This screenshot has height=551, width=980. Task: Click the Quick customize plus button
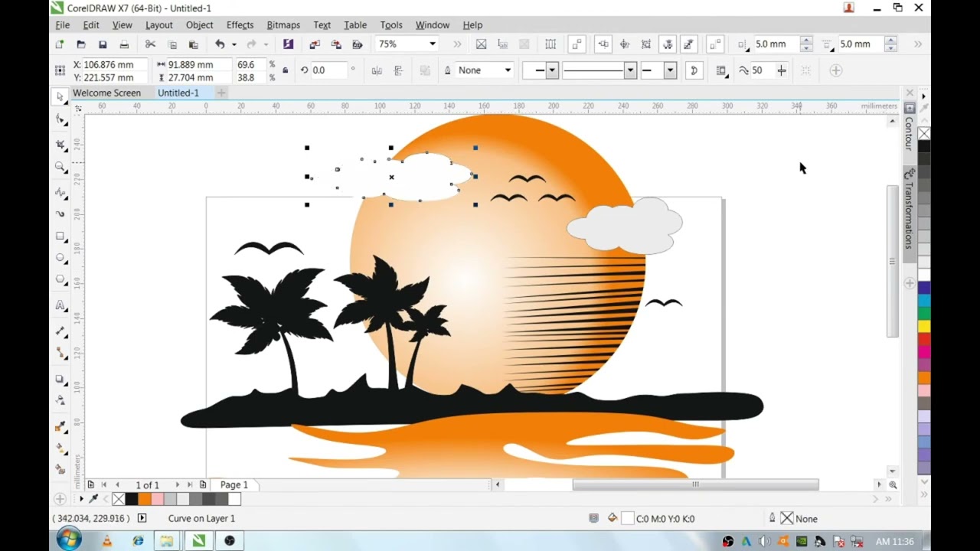836,70
